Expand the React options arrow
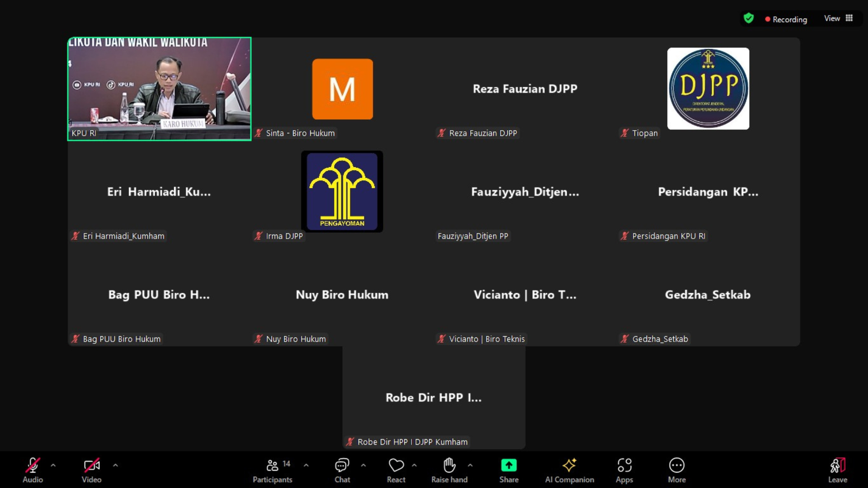The width and height of the screenshot is (868, 488). point(414,465)
